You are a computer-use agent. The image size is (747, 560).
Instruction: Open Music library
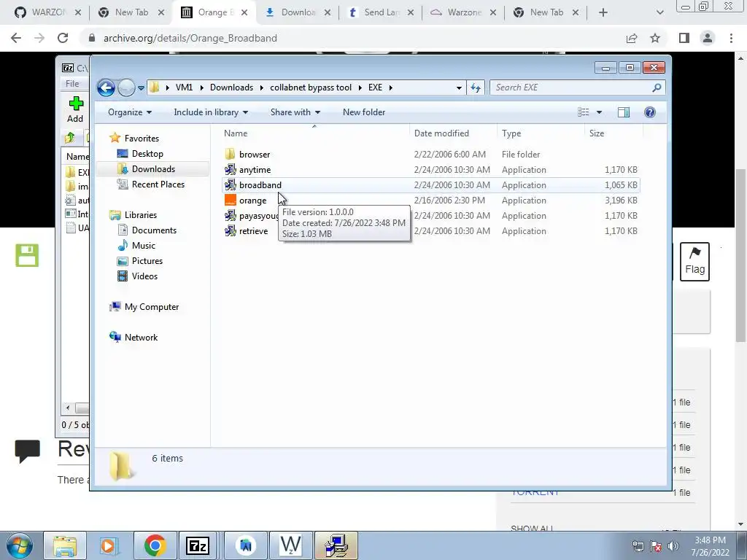144,246
